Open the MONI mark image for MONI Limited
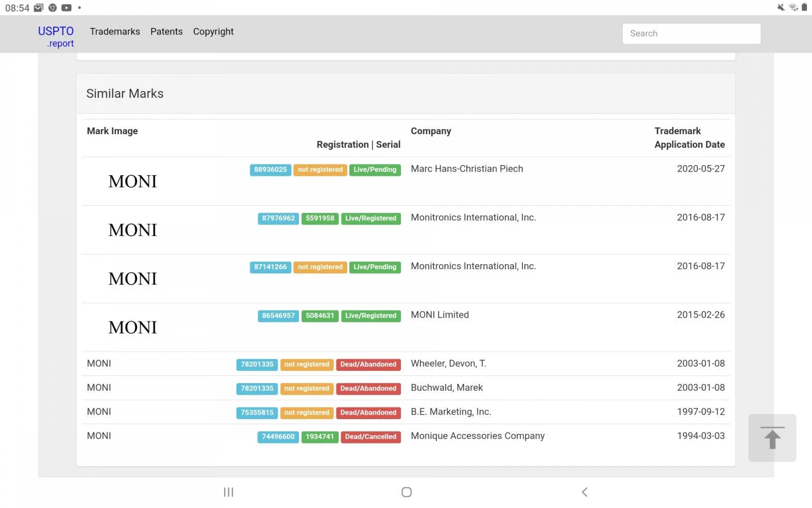The height and width of the screenshot is (508, 812). pyautogui.click(x=132, y=328)
